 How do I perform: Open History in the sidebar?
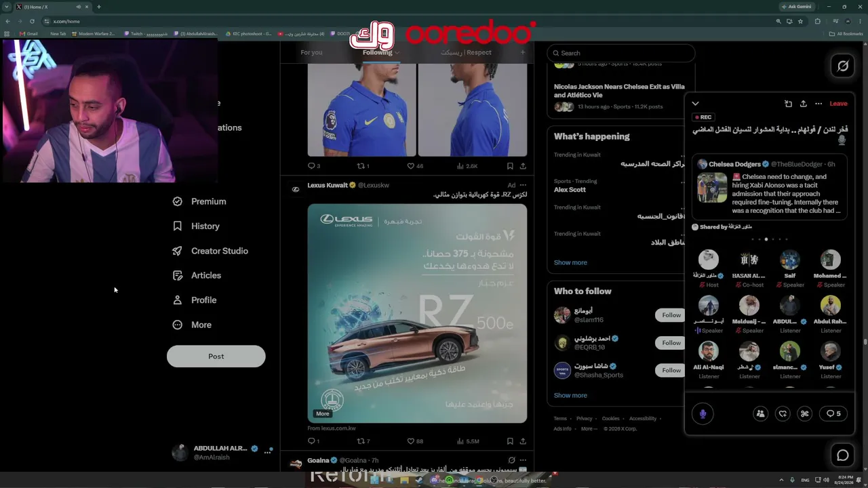click(196, 226)
